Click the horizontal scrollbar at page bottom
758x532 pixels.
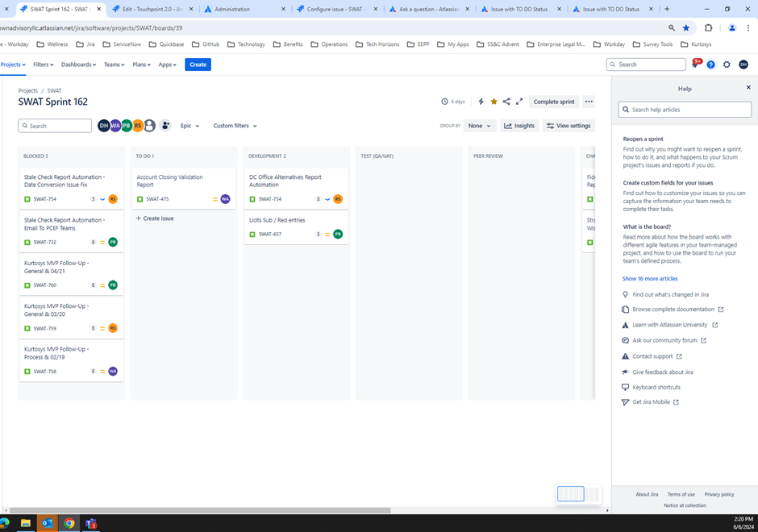[200, 510]
